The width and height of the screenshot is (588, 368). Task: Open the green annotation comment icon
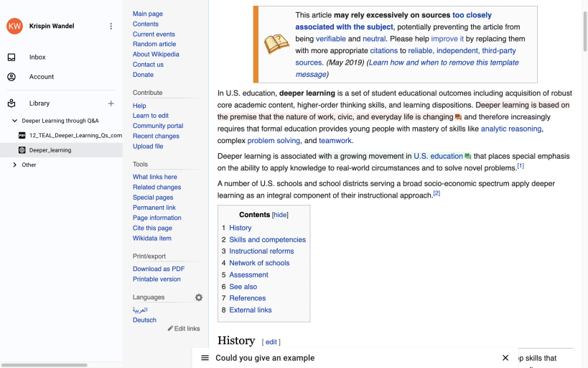point(467,156)
